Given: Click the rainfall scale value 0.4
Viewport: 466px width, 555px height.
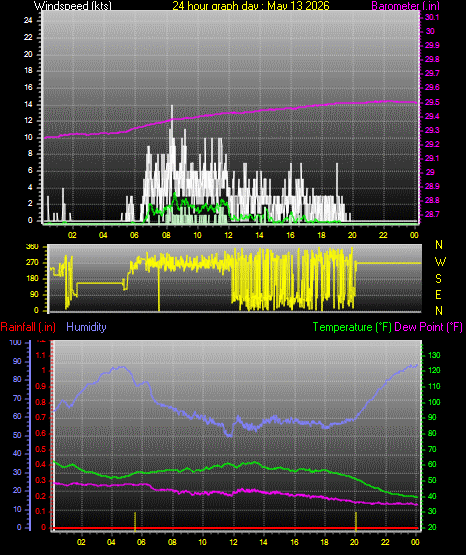Looking at the screenshot, I should coord(41,464).
